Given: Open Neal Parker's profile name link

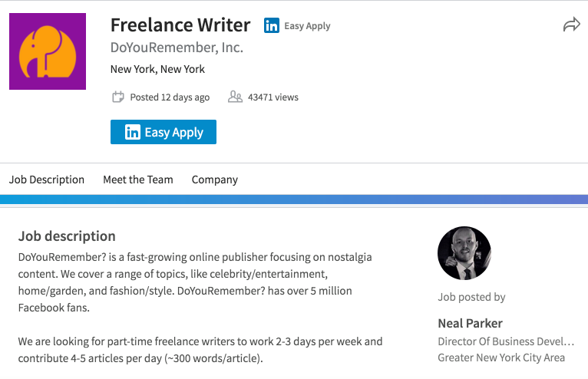Looking at the screenshot, I should 471,323.
